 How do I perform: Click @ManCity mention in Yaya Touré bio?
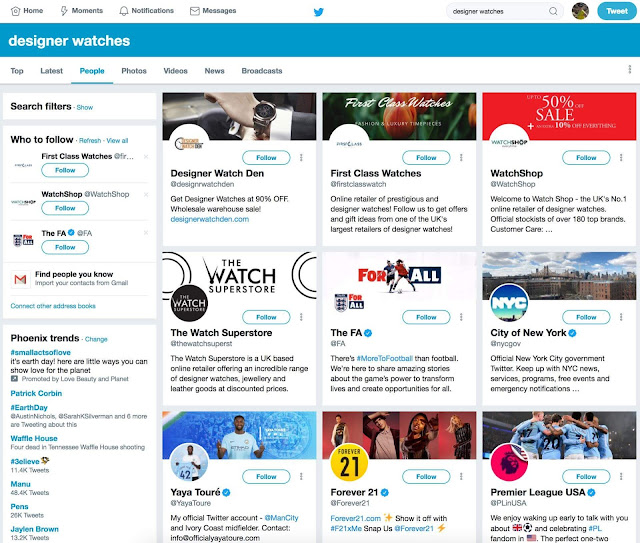click(282, 518)
